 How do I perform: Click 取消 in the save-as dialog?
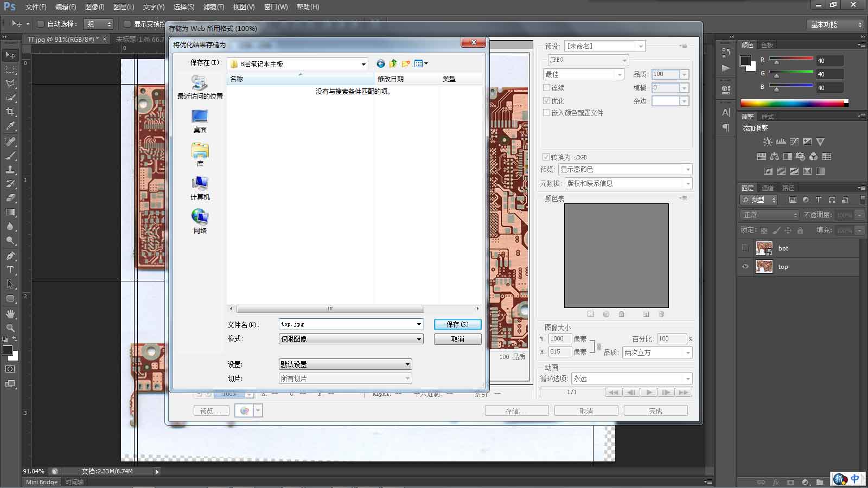point(458,339)
